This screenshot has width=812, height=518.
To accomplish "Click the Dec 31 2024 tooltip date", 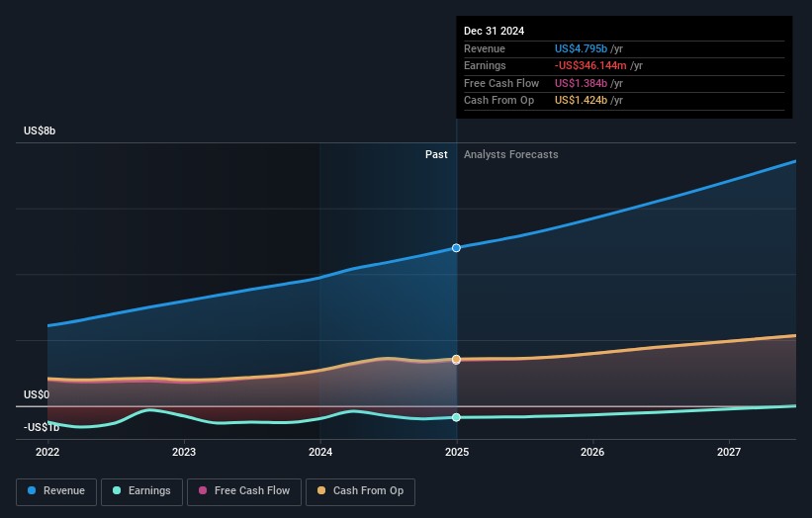I will pos(494,31).
